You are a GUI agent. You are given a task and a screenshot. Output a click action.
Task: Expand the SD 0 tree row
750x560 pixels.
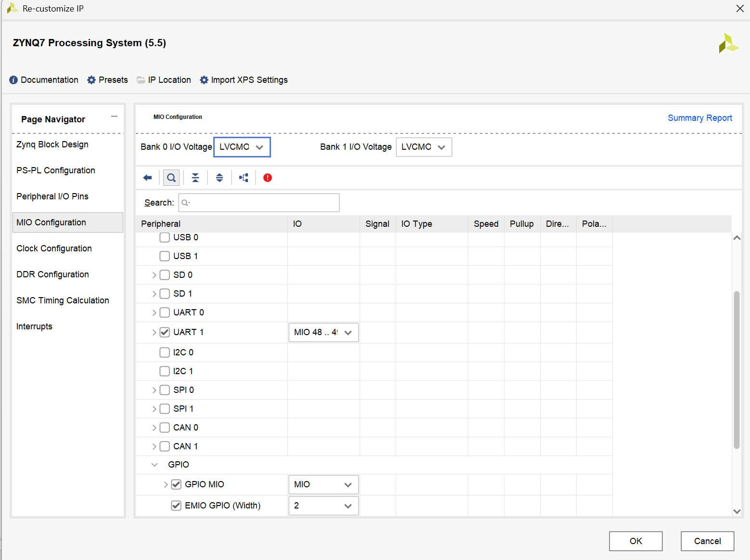[x=154, y=275]
